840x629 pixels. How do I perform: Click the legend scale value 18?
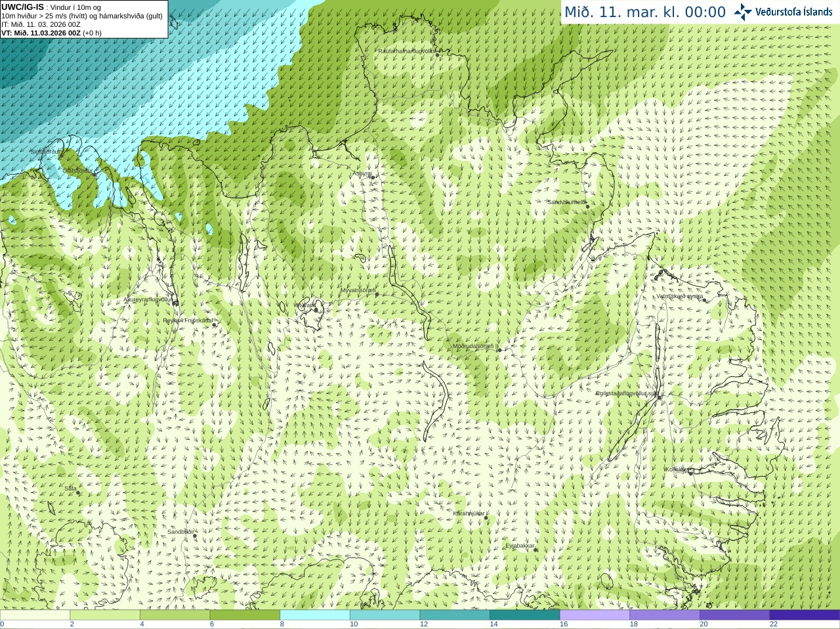pyautogui.click(x=634, y=624)
